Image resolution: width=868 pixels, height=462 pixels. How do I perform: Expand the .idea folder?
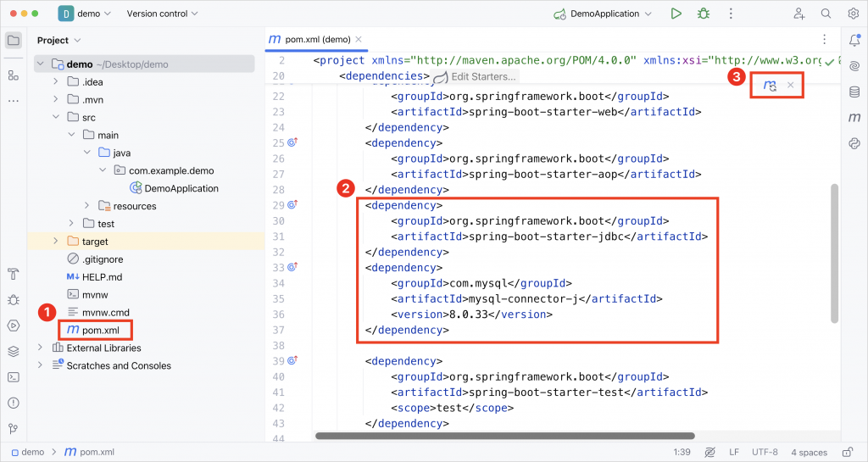pyautogui.click(x=55, y=82)
